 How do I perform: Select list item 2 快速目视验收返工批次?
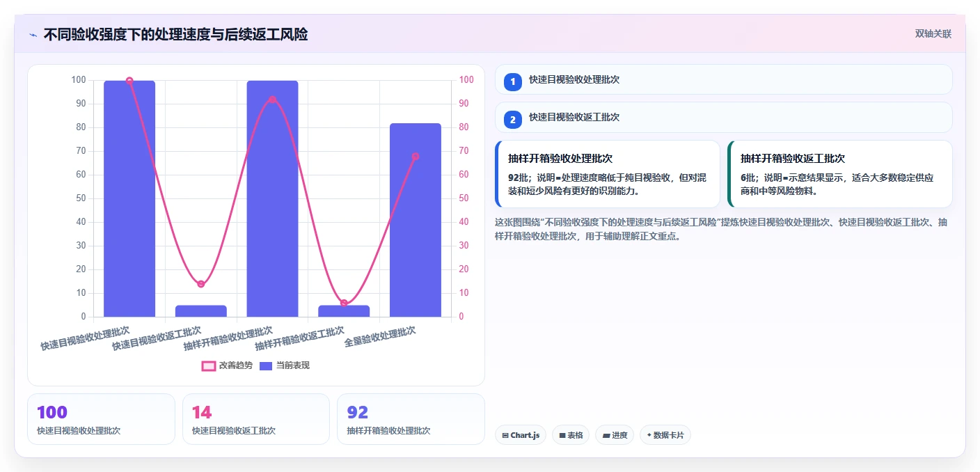[x=724, y=117]
